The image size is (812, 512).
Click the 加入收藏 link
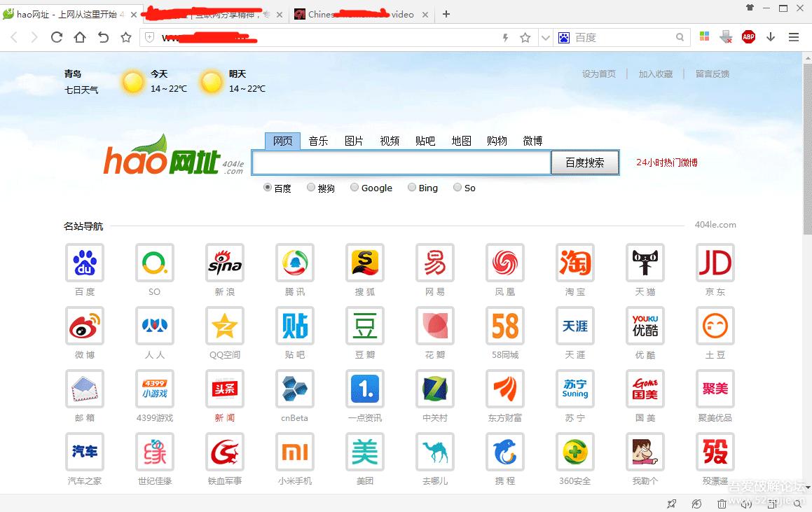pos(656,74)
